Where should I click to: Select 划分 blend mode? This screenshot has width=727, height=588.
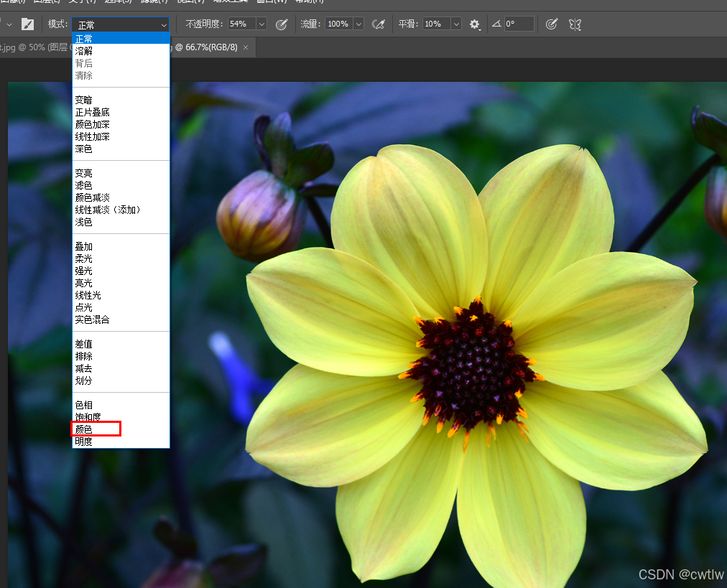pyautogui.click(x=121, y=381)
